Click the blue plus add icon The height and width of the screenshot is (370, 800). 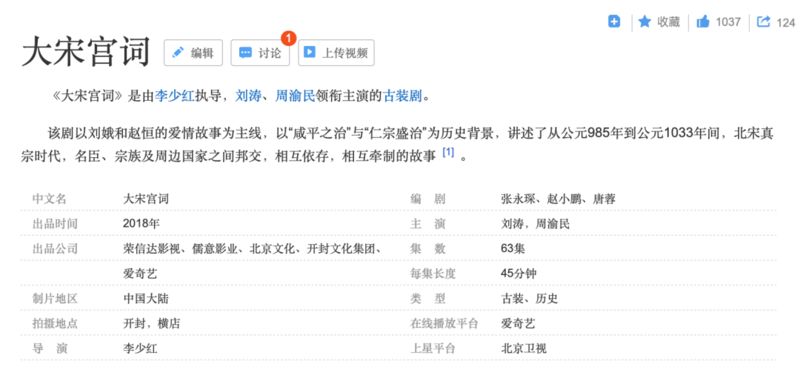point(614,21)
